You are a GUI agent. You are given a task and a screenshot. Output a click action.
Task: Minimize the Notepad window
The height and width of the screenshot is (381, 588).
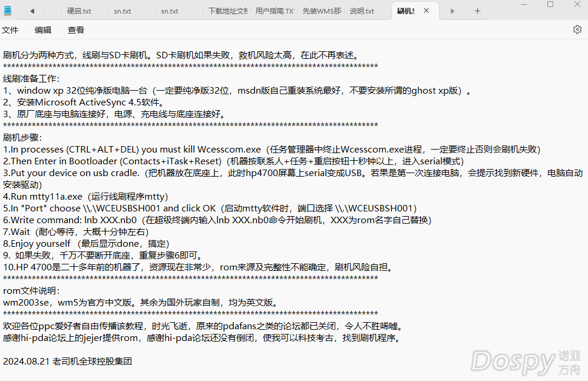[x=524, y=5]
